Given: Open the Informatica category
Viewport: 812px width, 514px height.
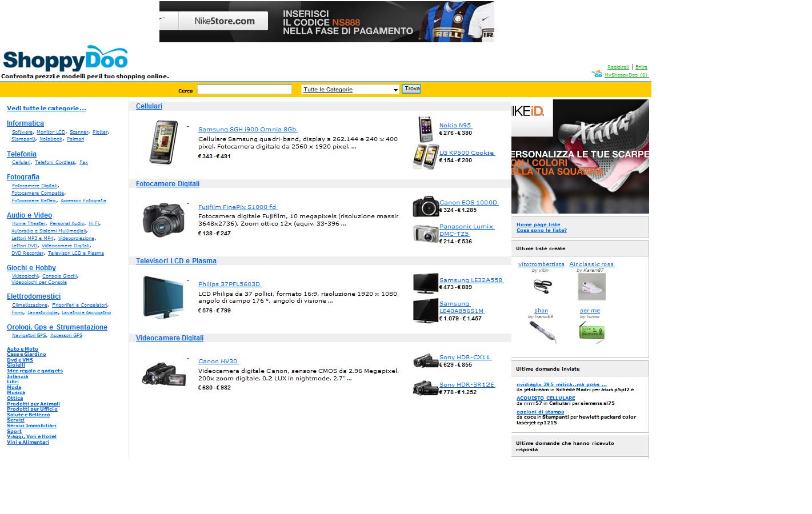Looking at the screenshot, I should pyautogui.click(x=25, y=123).
